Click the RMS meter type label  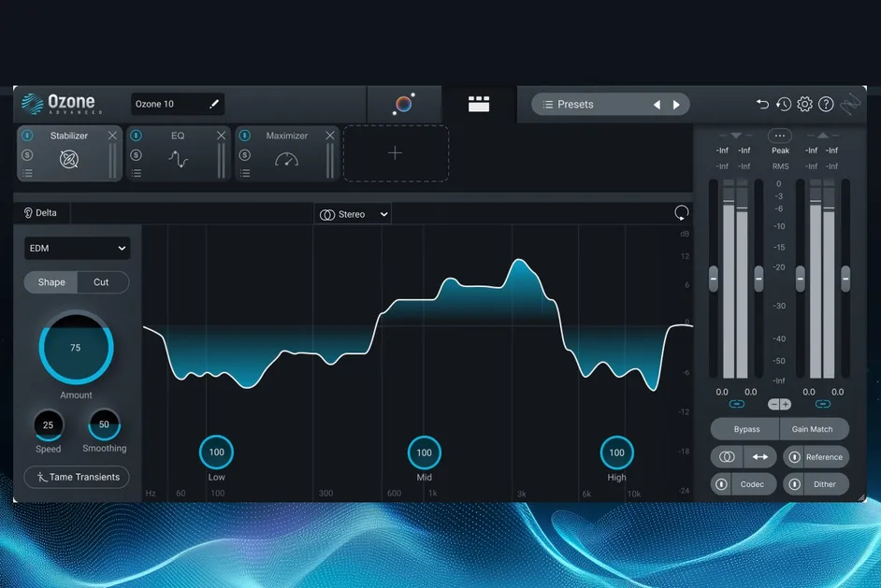point(780,166)
